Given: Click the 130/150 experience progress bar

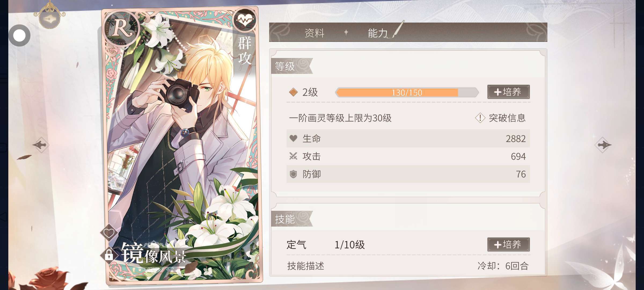Looking at the screenshot, I should (x=407, y=93).
